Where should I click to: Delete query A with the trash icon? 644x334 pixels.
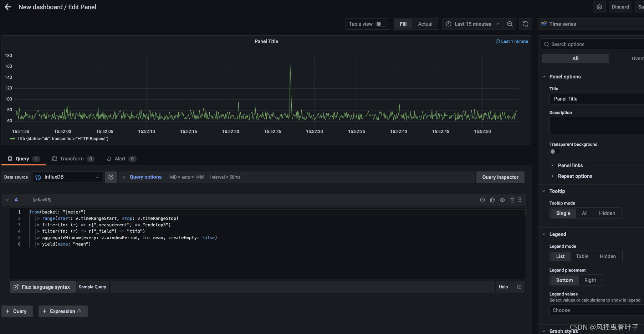click(x=512, y=200)
